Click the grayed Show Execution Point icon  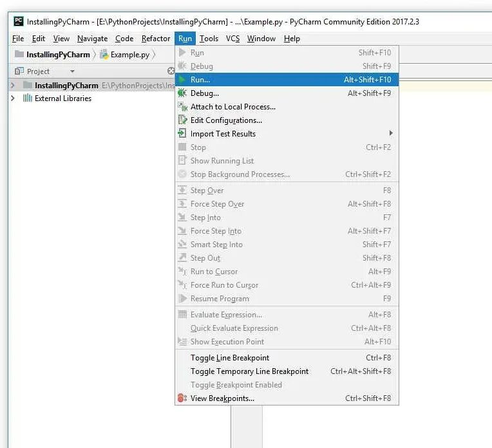tap(182, 342)
